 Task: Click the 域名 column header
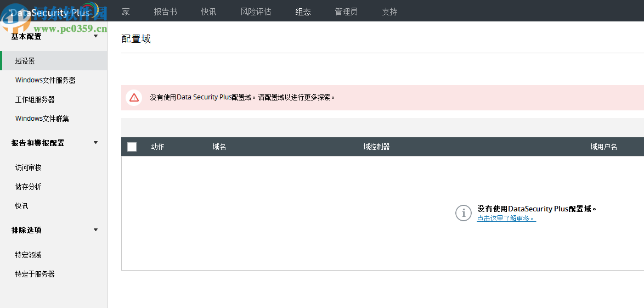click(x=219, y=147)
